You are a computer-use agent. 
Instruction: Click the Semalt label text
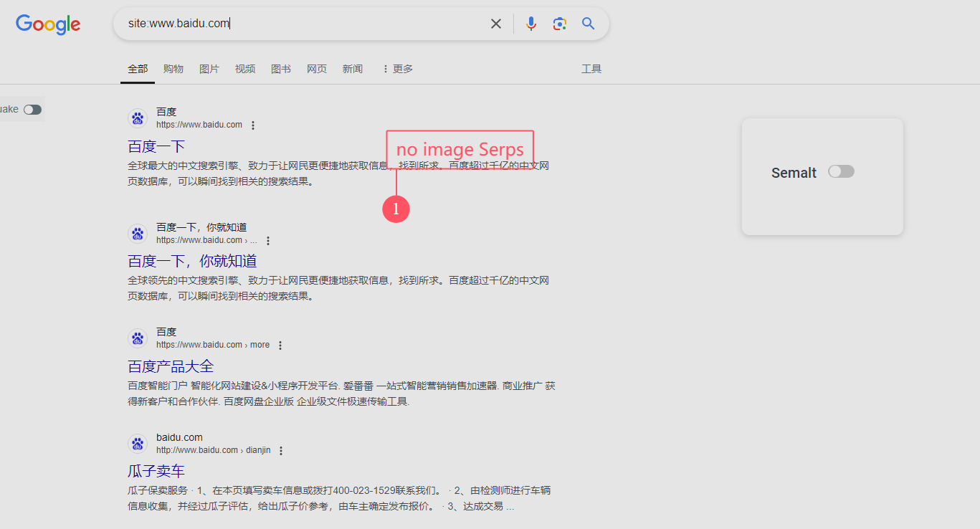click(x=794, y=173)
